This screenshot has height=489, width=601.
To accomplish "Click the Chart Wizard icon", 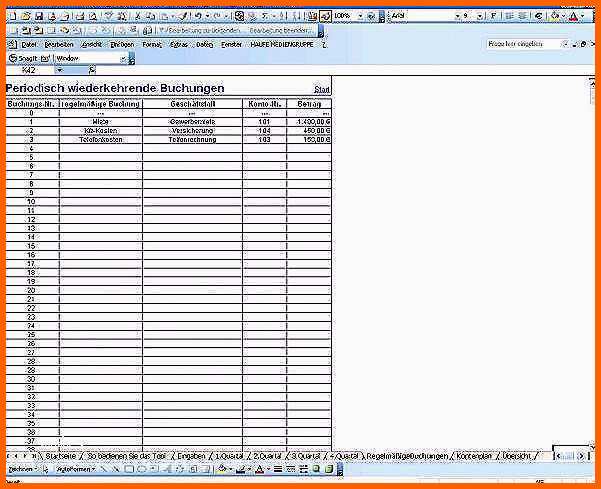I will point(312,16).
